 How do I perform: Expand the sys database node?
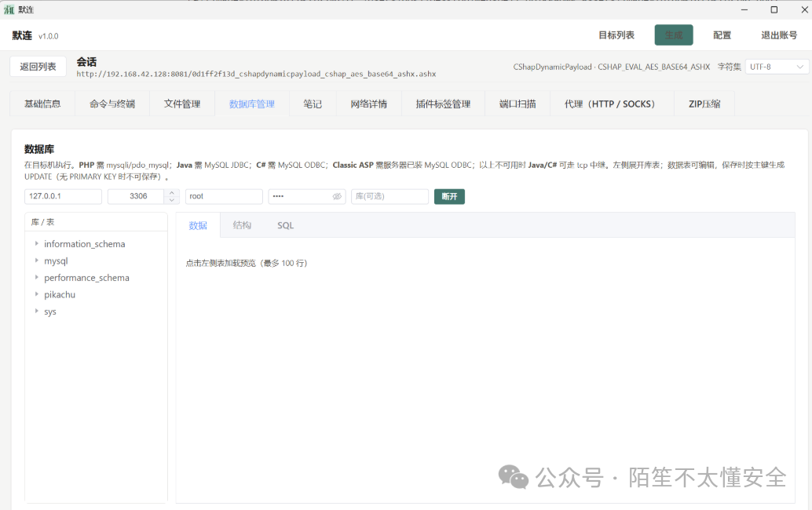[x=36, y=311]
